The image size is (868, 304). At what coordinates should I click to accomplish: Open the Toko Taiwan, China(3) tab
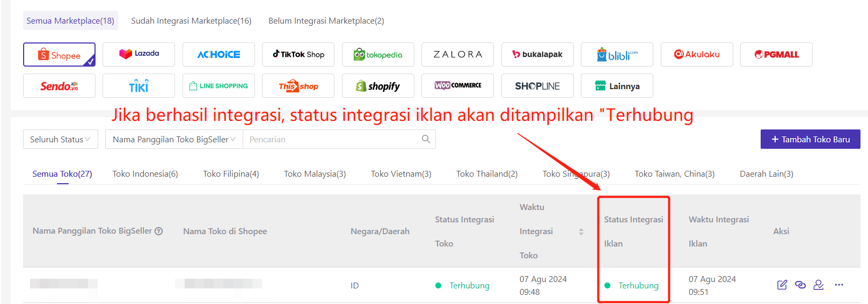click(x=675, y=173)
